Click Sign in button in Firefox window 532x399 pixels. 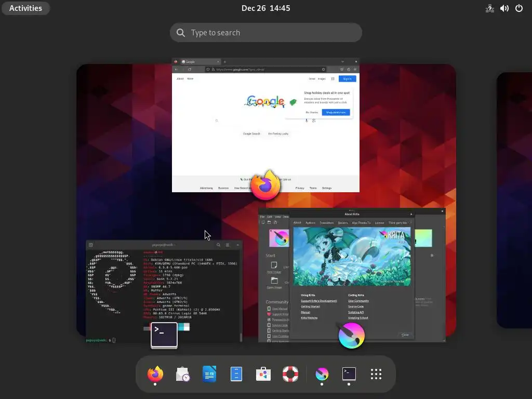tap(347, 79)
